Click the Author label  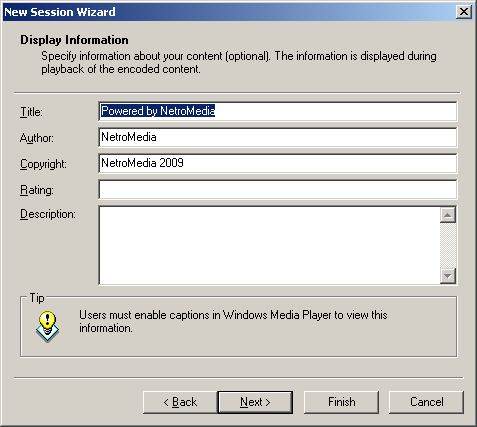click(x=37, y=138)
